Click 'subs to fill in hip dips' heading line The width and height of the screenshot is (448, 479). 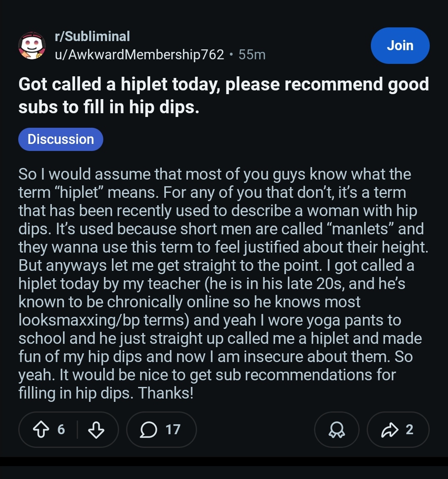(x=109, y=107)
